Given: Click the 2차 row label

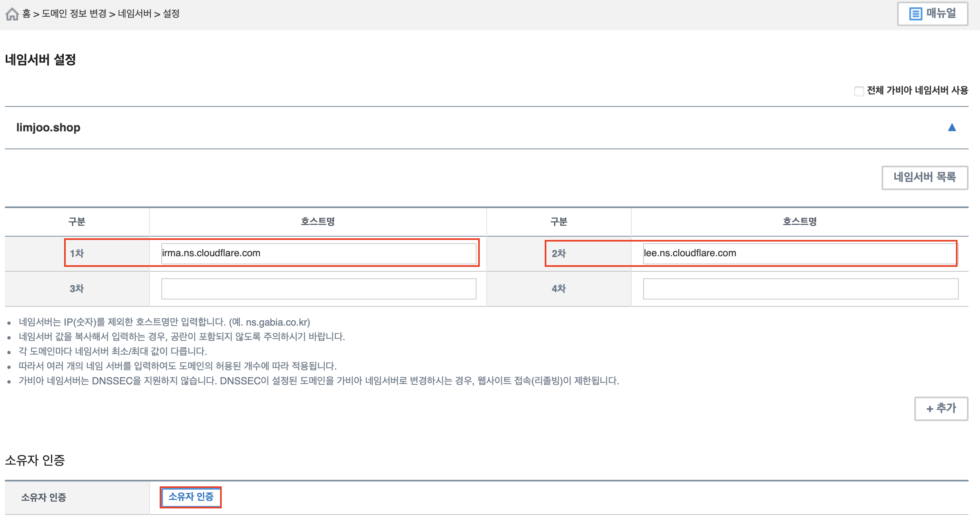Looking at the screenshot, I should (x=559, y=254).
